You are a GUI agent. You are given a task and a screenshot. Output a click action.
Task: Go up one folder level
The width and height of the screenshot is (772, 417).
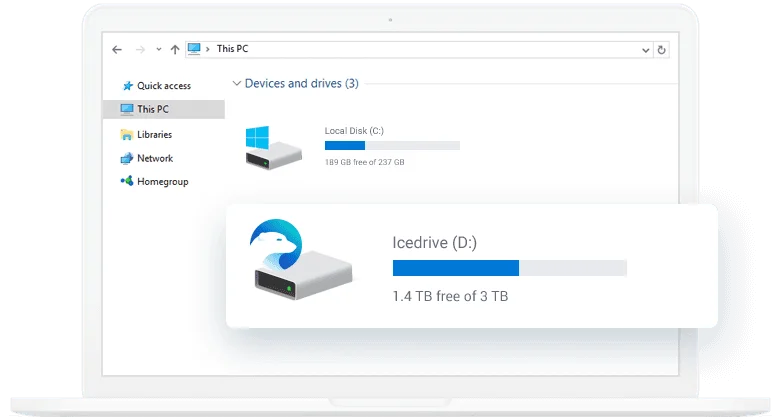(x=175, y=49)
